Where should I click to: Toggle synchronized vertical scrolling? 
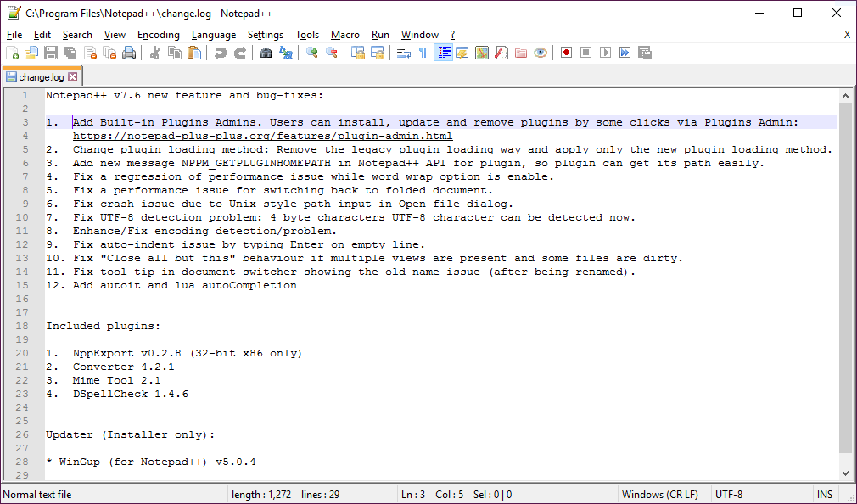[358, 53]
